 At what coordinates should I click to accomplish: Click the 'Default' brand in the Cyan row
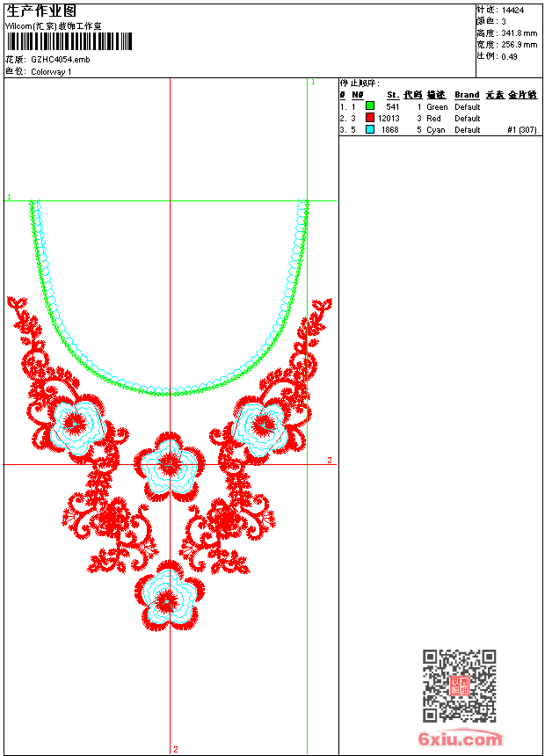pyautogui.click(x=468, y=130)
